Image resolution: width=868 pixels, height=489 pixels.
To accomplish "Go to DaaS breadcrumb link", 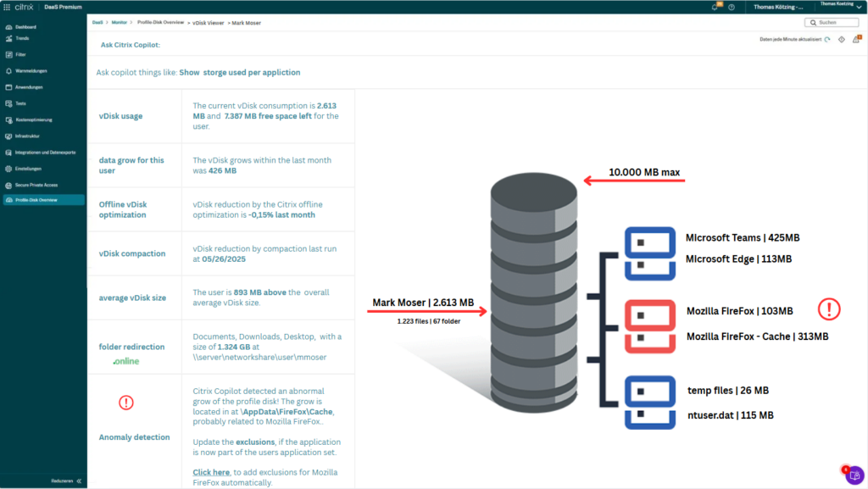I will pos(97,23).
